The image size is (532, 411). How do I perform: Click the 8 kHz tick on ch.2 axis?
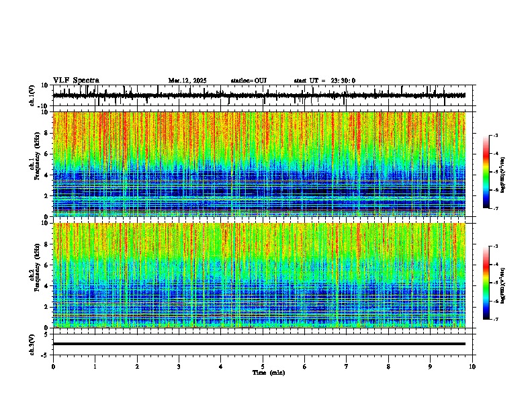46,244
